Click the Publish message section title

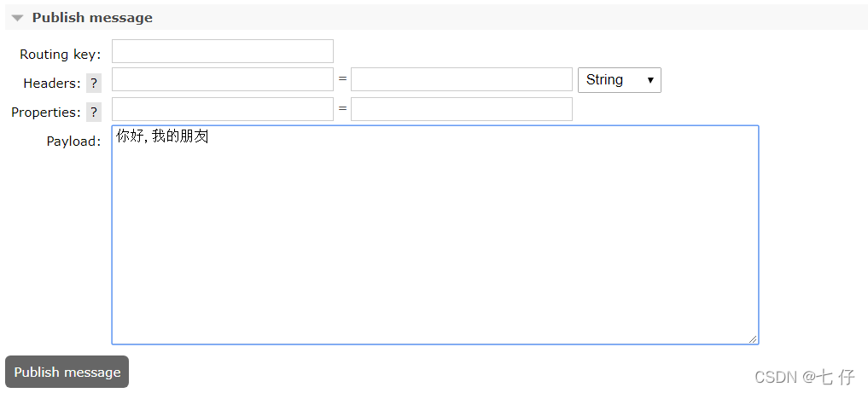pyautogui.click(x=92, y=17)
